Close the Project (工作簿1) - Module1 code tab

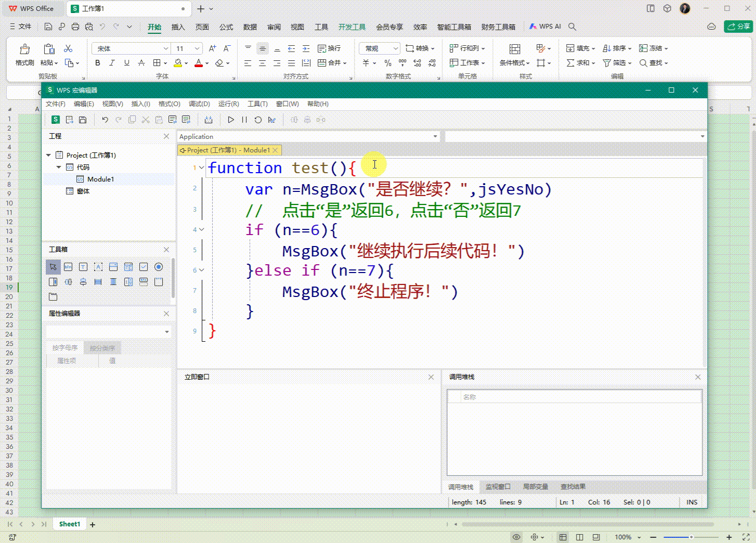point(276,150)
